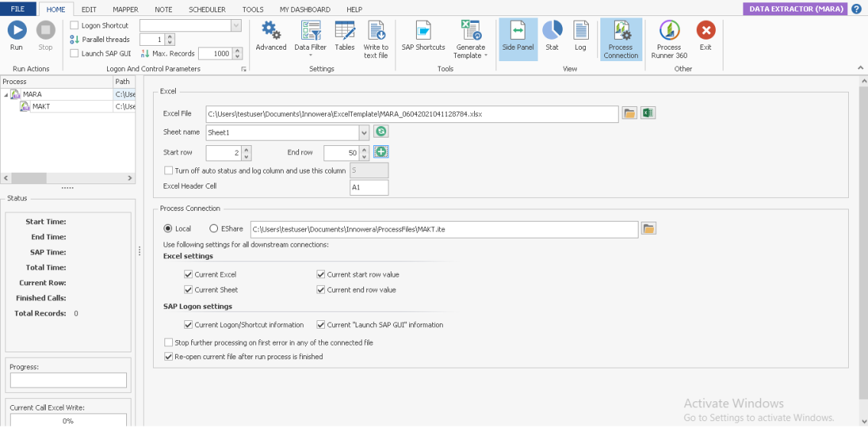
Task: Open the Data Filter dropdown
Action: coord(310,40)
